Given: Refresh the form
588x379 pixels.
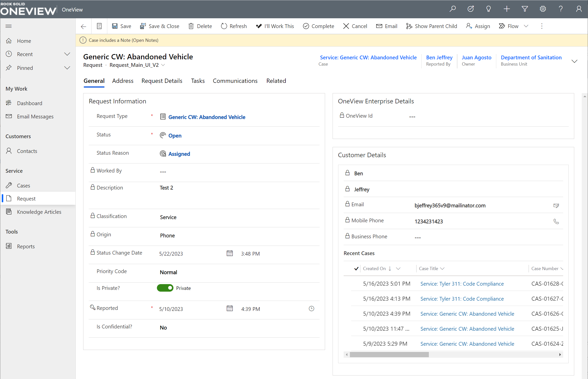Looking at the screenshot, I should (234, 26).
